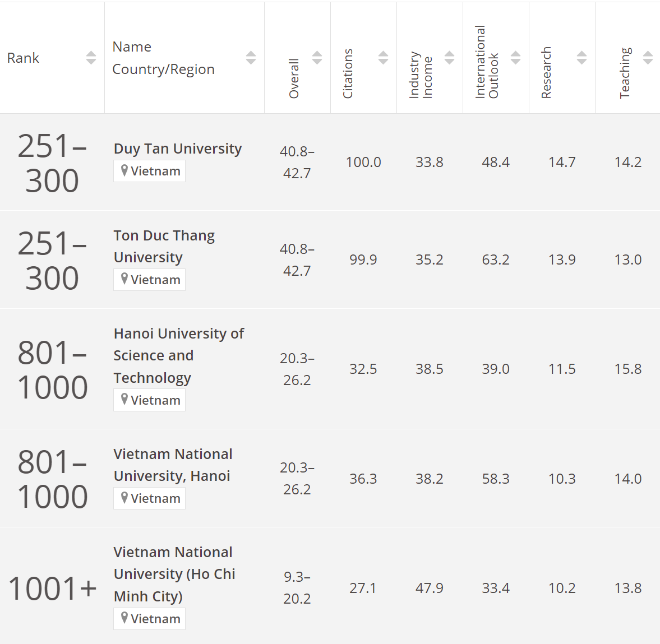
Task: Sort by International Outlook arrows
Action: 515,58
